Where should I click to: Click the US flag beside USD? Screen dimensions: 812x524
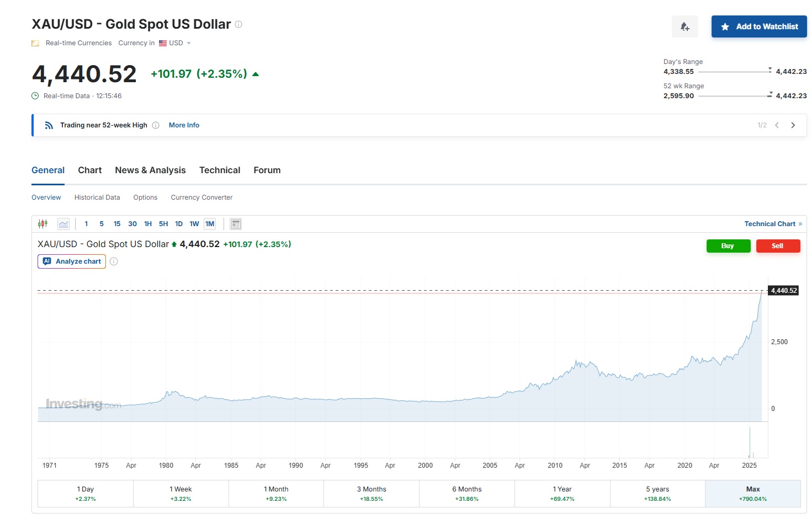coord(163,43)
